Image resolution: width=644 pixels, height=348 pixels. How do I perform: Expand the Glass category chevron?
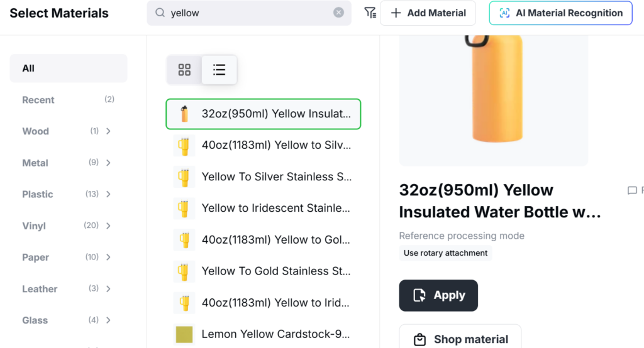click(108, 320)
